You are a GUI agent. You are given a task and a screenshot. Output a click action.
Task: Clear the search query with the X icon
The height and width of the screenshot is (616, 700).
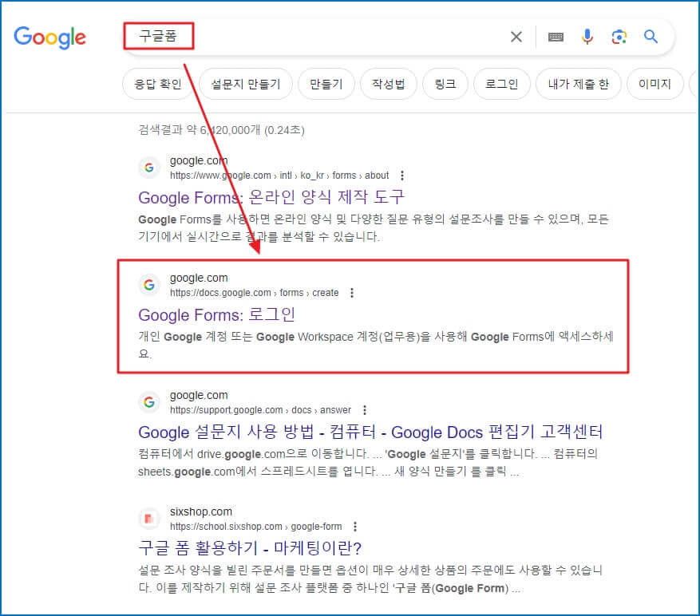[516, 36]
